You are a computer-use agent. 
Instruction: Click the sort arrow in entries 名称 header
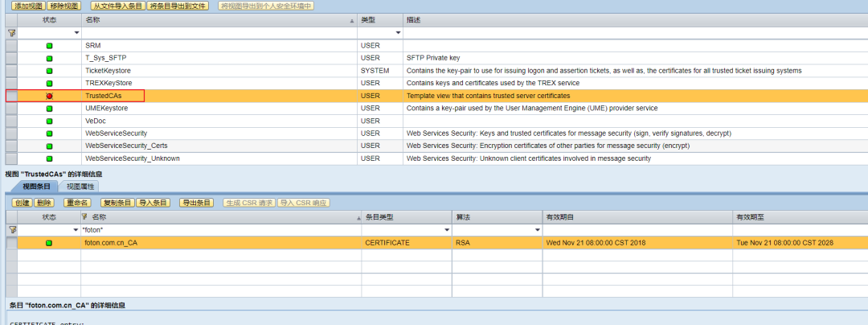(357, 217)
